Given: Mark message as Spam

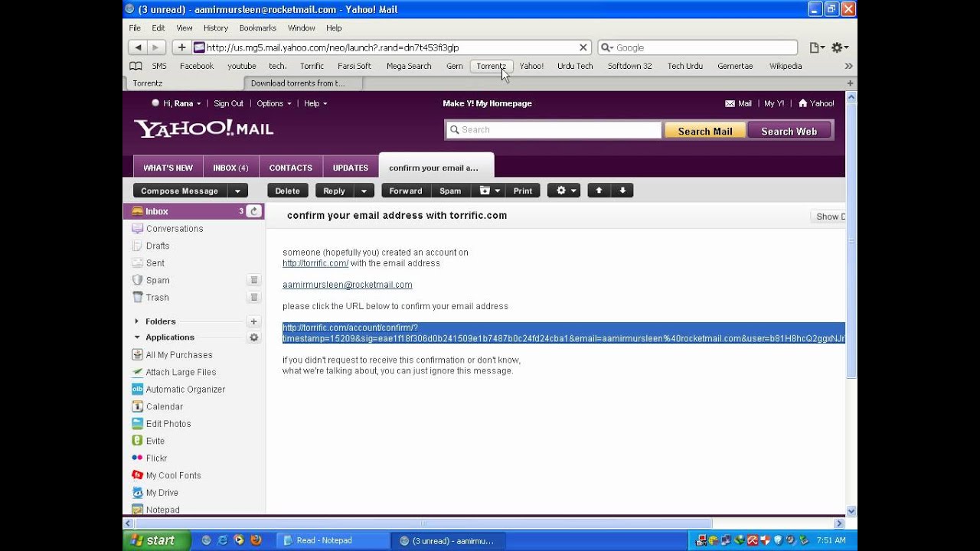Looking at the screenshot, I should (x=450, y=191).
